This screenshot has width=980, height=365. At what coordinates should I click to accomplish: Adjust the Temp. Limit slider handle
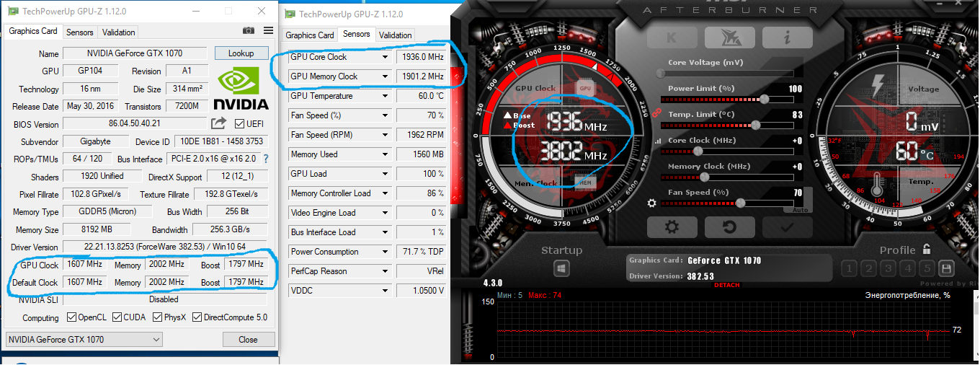click(x=756, y=124)
